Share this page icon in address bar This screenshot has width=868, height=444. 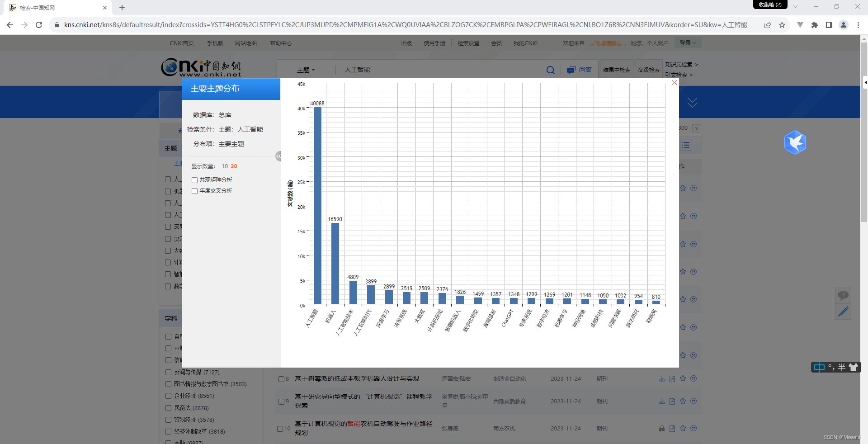tap(768, 25)
